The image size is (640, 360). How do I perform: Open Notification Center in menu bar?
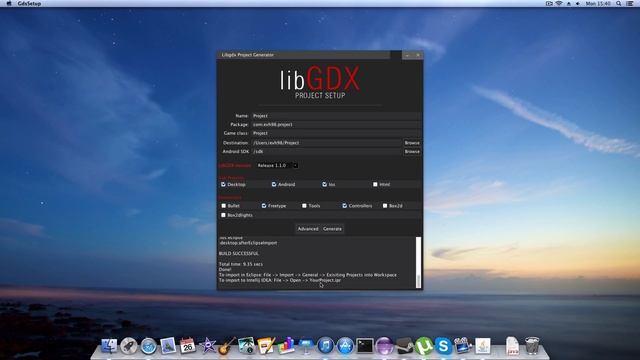630,3
